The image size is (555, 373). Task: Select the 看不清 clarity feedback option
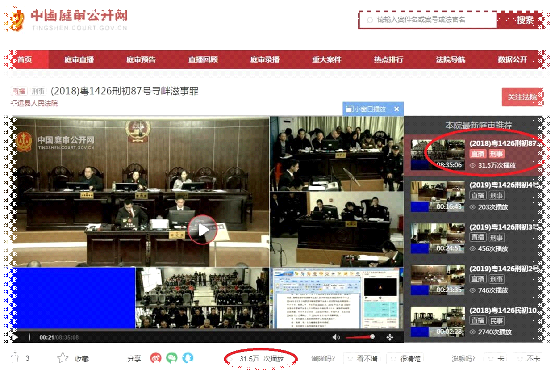coord(363,358)
